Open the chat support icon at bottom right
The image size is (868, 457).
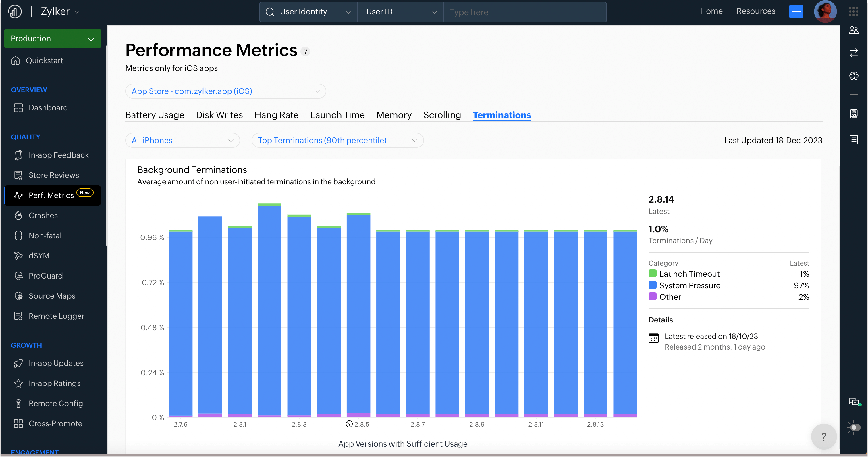(x=854, y=402)
